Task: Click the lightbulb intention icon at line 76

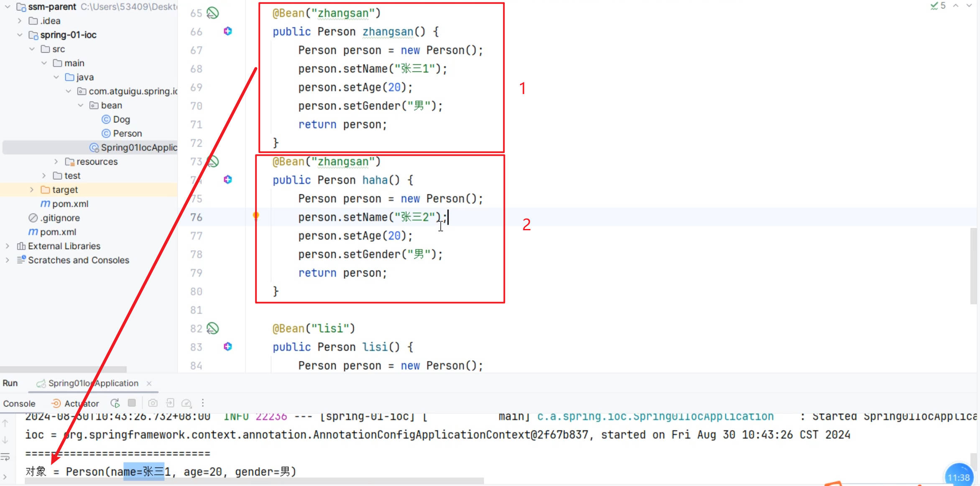Action: [x=256, y=216]
